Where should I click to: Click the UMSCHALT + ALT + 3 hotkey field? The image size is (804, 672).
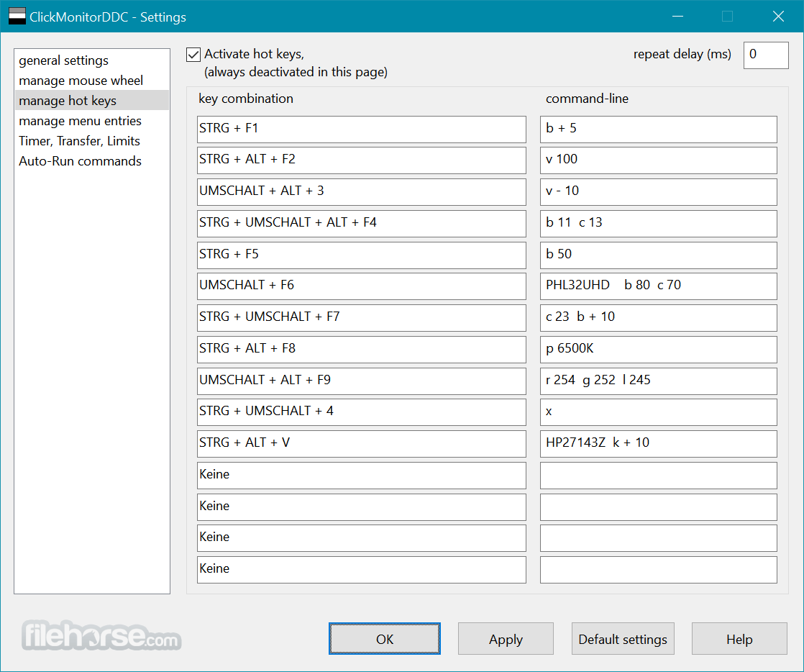[x=362, y=192]
